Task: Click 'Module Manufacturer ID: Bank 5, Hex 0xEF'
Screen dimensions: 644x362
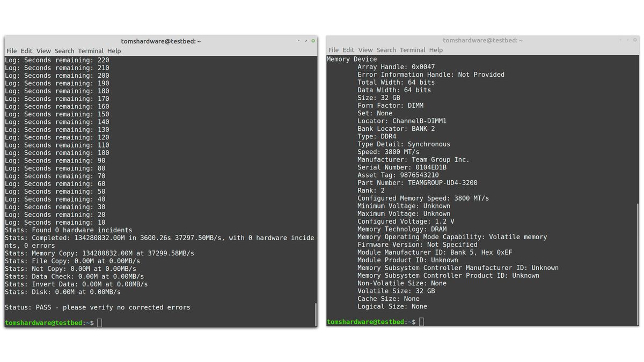Action: point(435,252)
